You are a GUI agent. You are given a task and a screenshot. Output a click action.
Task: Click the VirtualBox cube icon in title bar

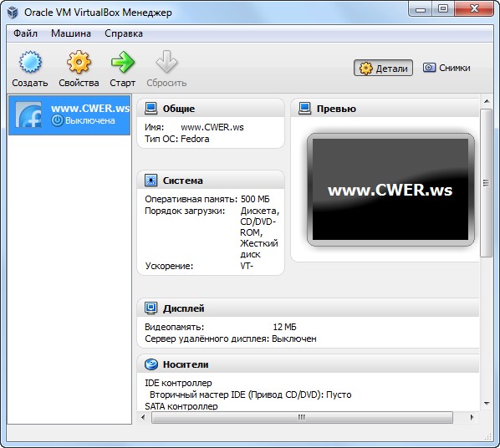13,12
